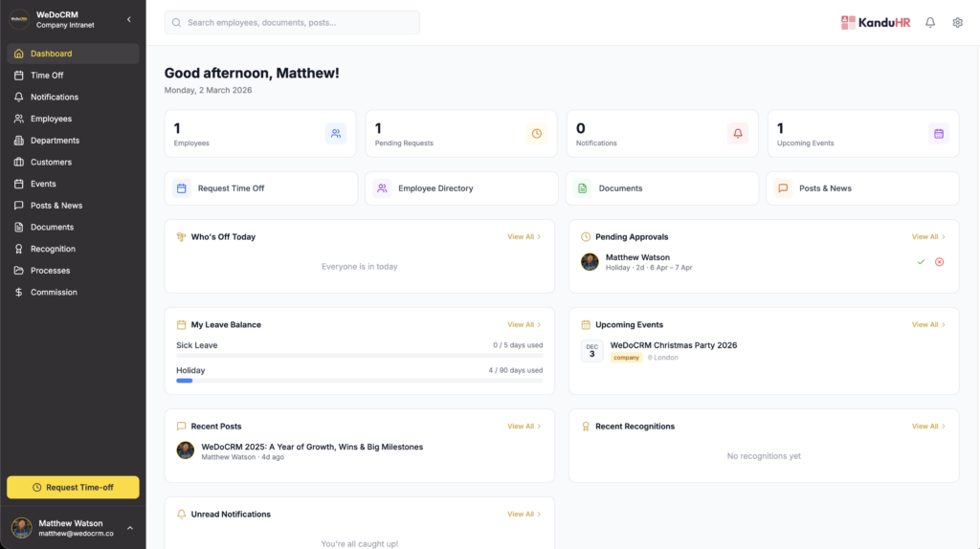Click the Employees stat card icon
This screenshot has width=980, height=549.
(336, 134)
